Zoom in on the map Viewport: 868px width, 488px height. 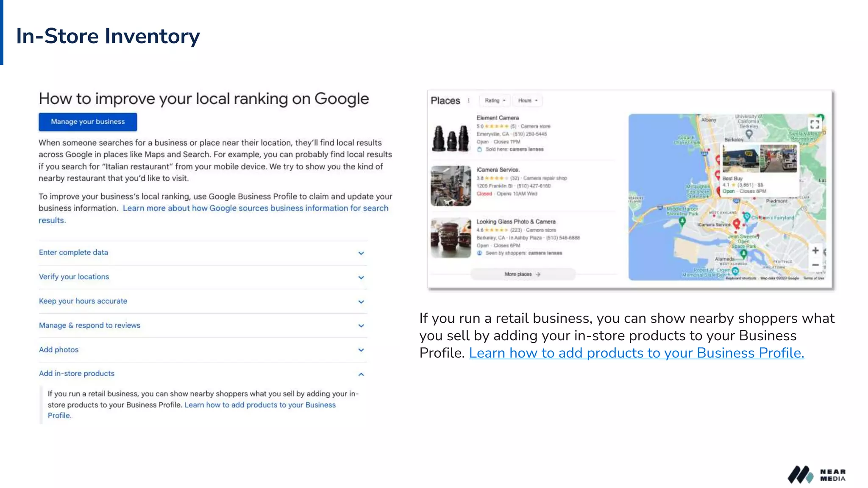tap(815, 250)
